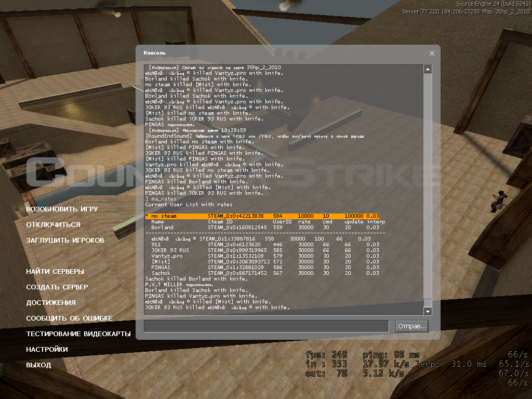
Task: Click the console scrollbar down arrow
Action: tap(428, 311)
